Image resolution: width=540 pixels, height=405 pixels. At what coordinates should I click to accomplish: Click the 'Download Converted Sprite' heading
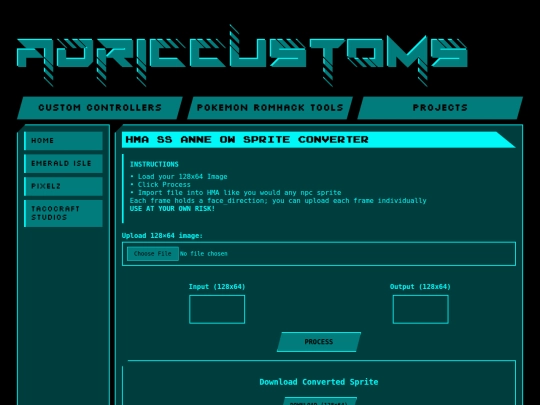[319, 382]
